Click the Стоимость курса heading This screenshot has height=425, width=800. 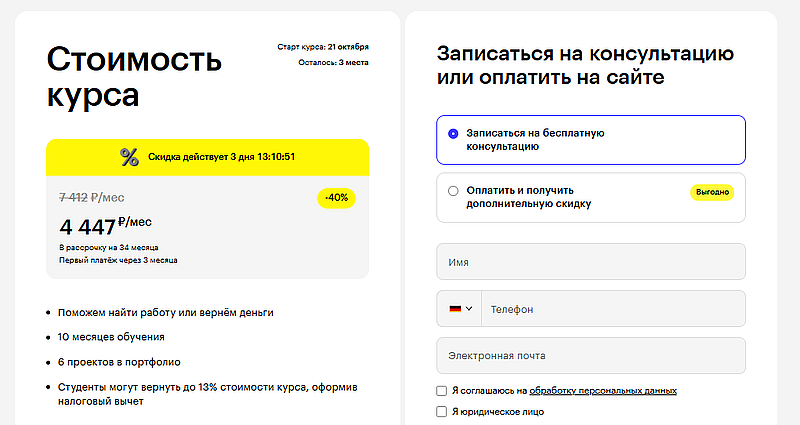click(x=133, y=76)
